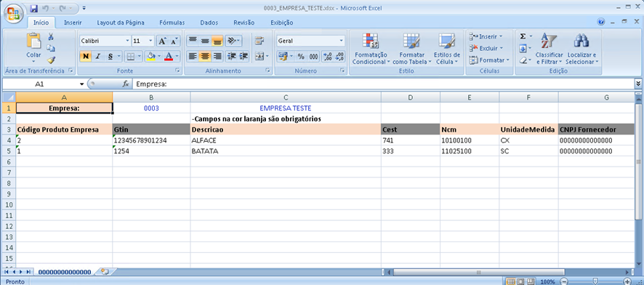
Task: Increase decimal places
Action: pos(328,56)
